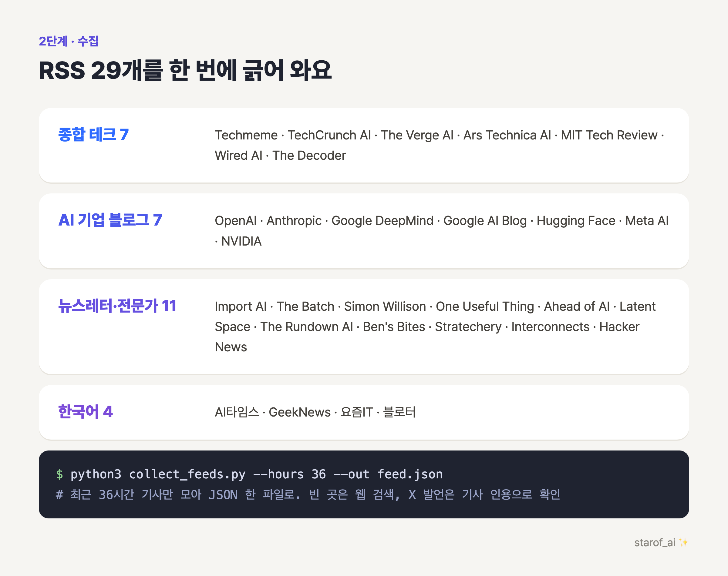Screen dimensions: 728x576
Task: Click the green '$' prompt symbol
Action: click(59, 474)
